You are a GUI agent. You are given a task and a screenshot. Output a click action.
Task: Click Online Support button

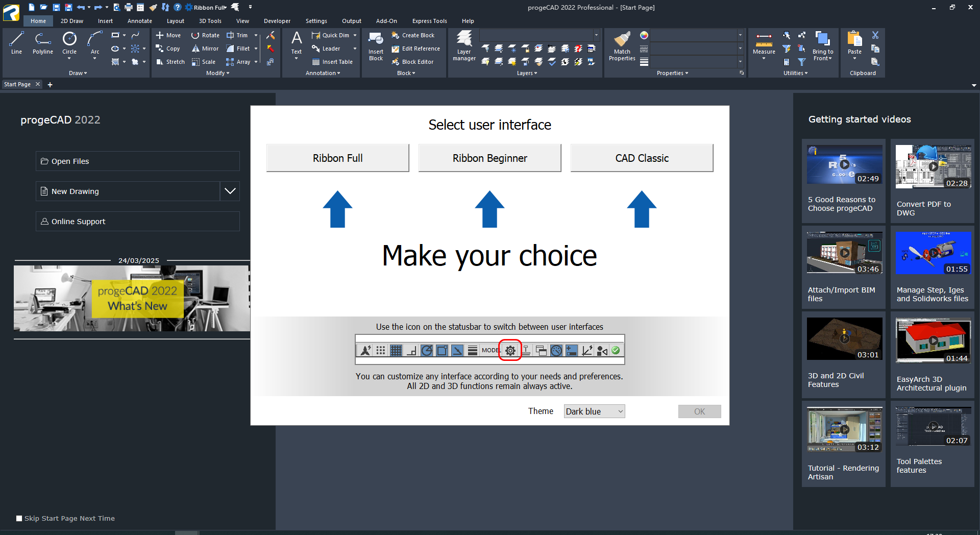point(138,221)
